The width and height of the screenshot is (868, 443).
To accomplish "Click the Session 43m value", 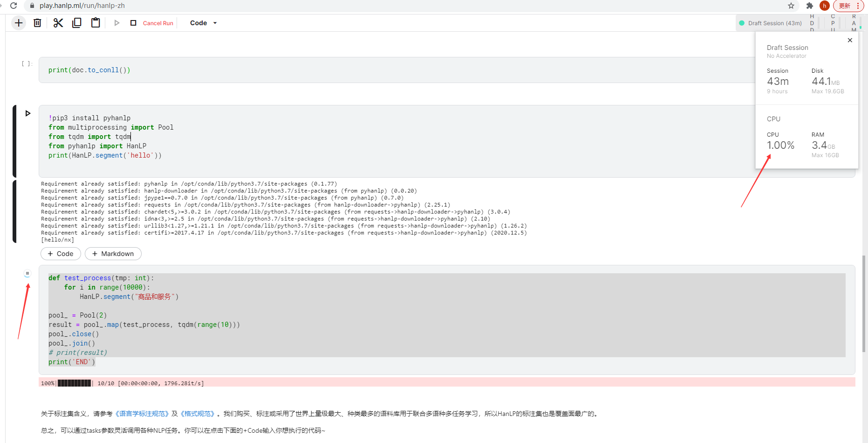I will point(778,81).
